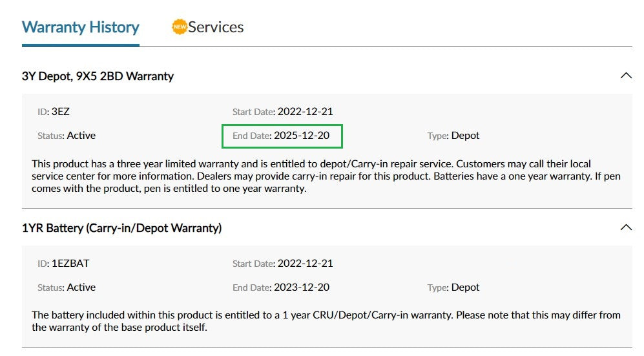This screenshot has width=644, height=356.
Task: Collapse the 1YR Battery warranty section
Action: (x=625, y=227)
